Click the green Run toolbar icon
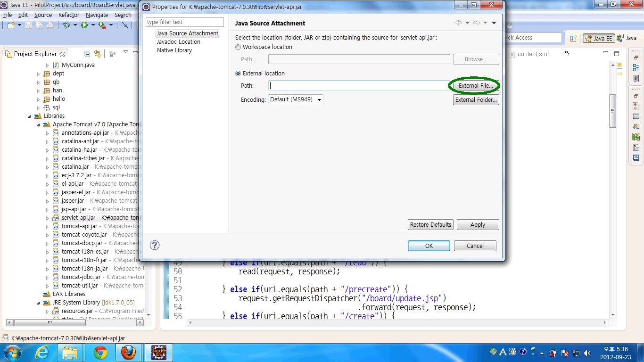The height and width of the screenshot is (362, 644). pos(84,25)
